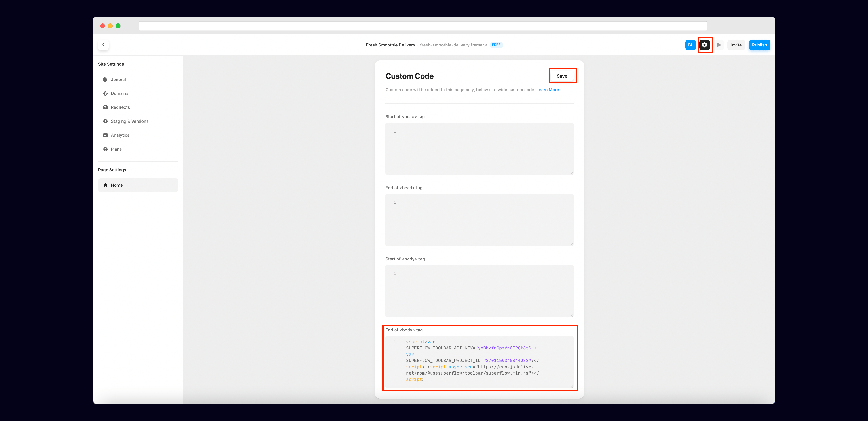Click the Site Settings section label
Viewport: 868px width, 421px height.
[x=111, y=64]
